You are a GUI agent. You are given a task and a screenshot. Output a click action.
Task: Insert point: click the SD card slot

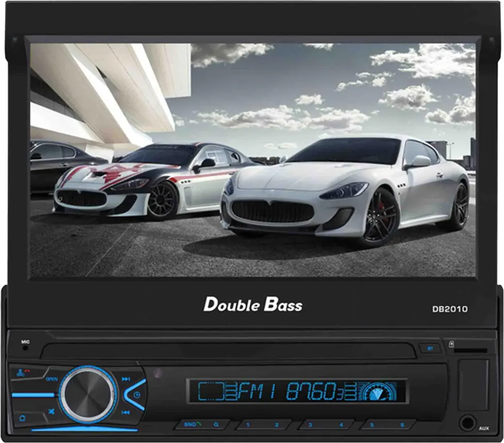(x=471, y=350)
